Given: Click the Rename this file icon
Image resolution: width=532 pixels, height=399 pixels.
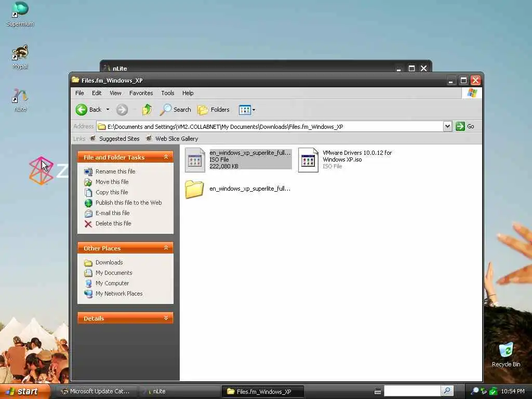Looking at the screenshot, I should pos(88,171).
